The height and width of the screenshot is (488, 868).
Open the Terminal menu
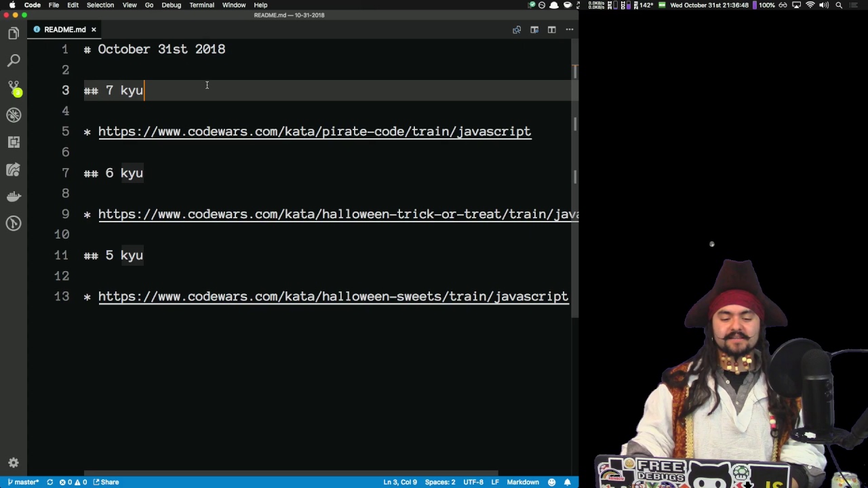click(201, 5)
